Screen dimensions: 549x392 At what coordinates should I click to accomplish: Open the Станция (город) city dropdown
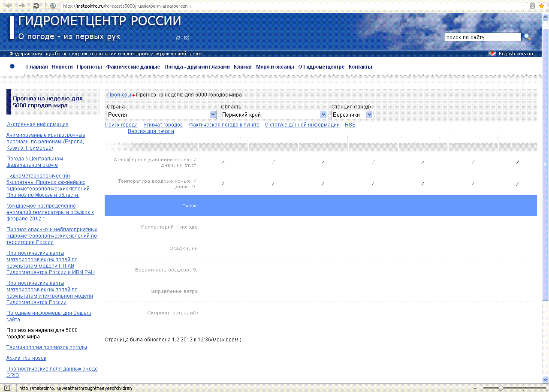pos(369,115)
